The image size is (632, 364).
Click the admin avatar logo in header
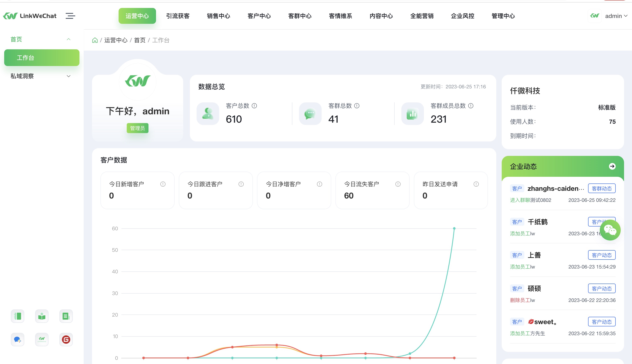click(595, 16)
